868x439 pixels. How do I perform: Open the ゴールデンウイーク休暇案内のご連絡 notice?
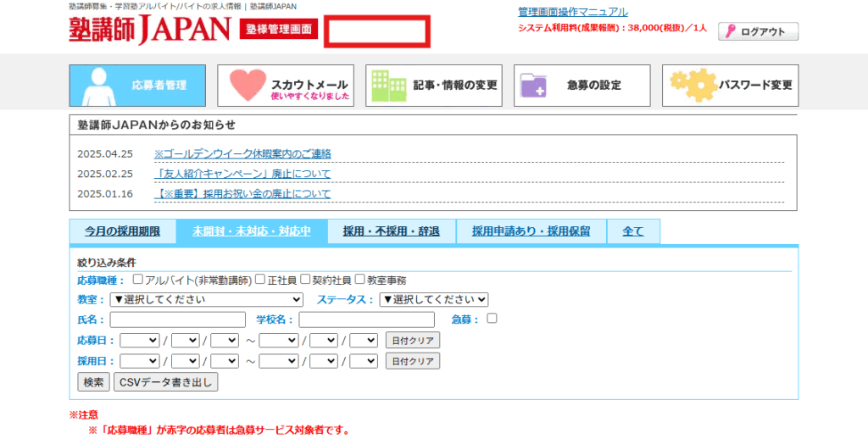coord(242,154)
